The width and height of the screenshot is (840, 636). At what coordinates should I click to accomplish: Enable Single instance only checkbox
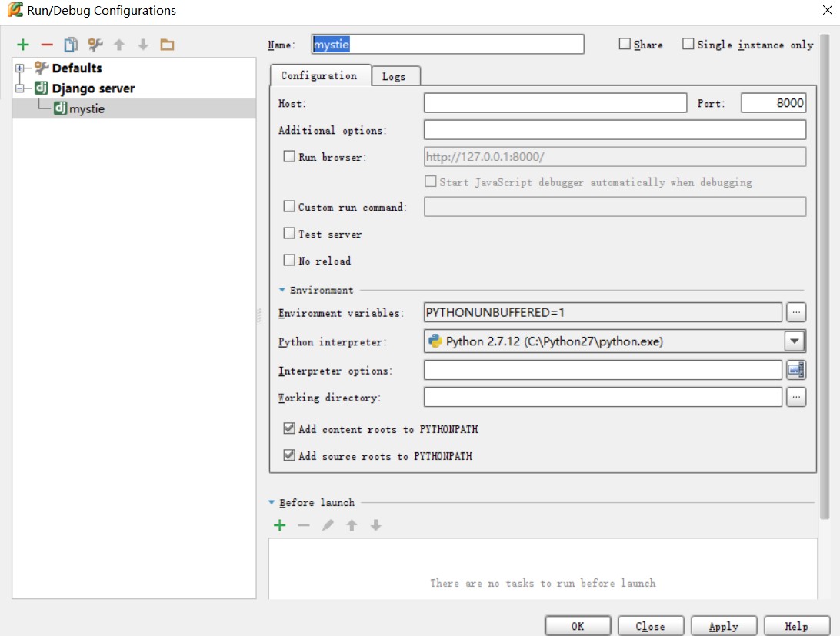(688, 44)
